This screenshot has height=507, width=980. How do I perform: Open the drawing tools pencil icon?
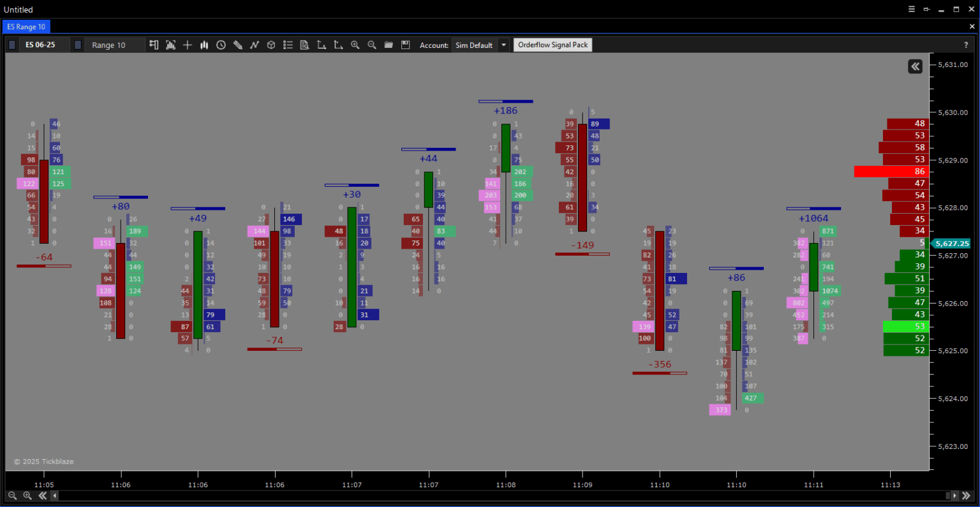click(x=237, y=45)
